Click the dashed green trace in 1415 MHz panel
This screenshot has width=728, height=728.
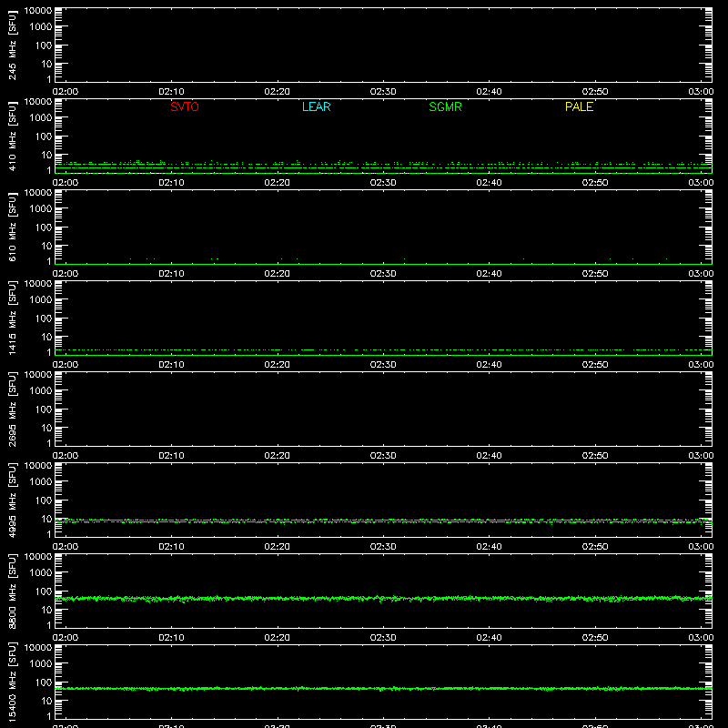[383, 349]
